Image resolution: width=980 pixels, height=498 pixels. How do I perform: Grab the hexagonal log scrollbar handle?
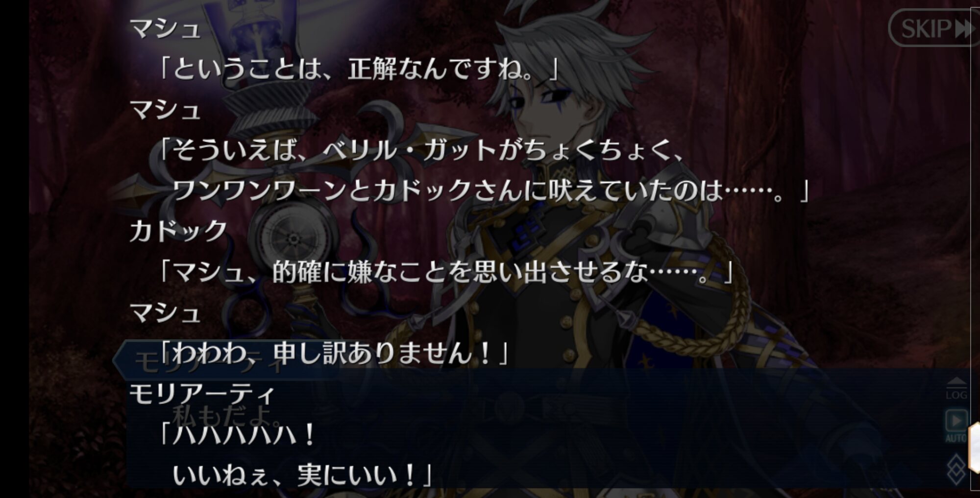click(x=975, y=448)
